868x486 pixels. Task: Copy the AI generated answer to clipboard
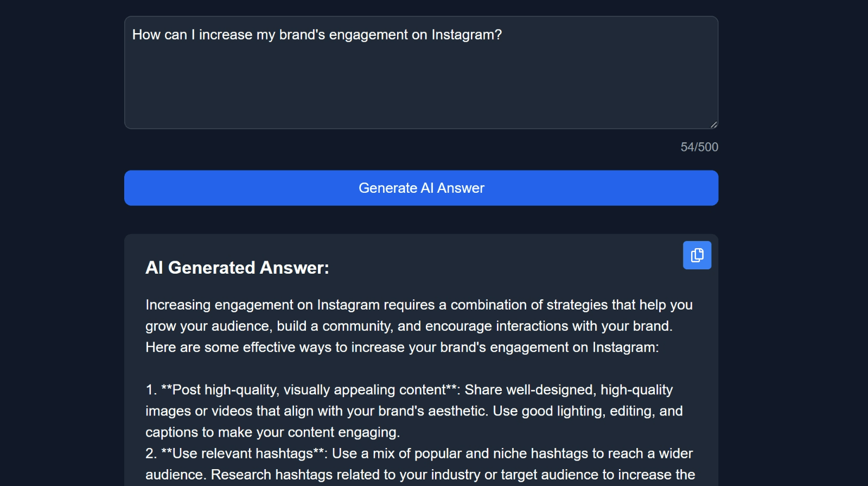(x=697, y=255)
